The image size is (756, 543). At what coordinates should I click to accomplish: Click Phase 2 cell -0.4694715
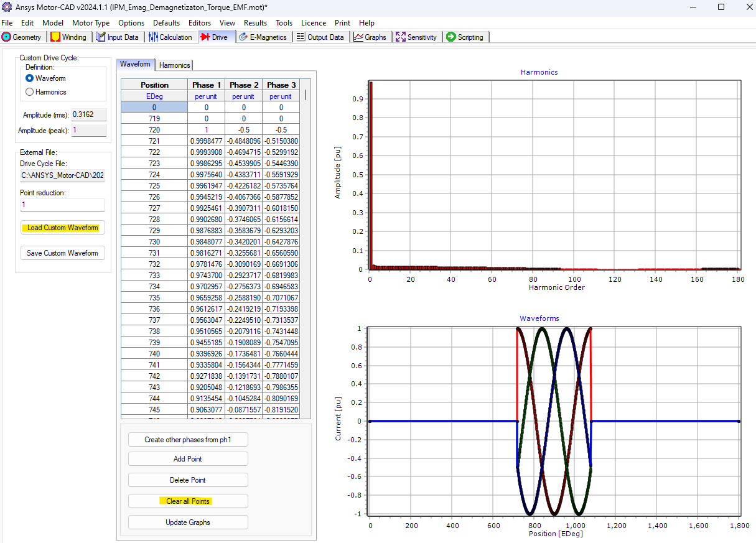(243, 152)
